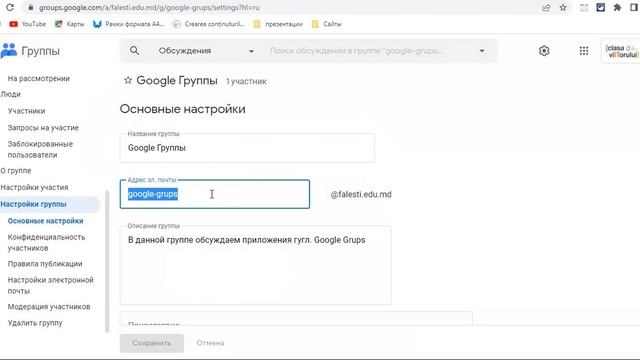Click the Основные настройки heading
This screenshot has height=360, width=640.
[182, 109]
